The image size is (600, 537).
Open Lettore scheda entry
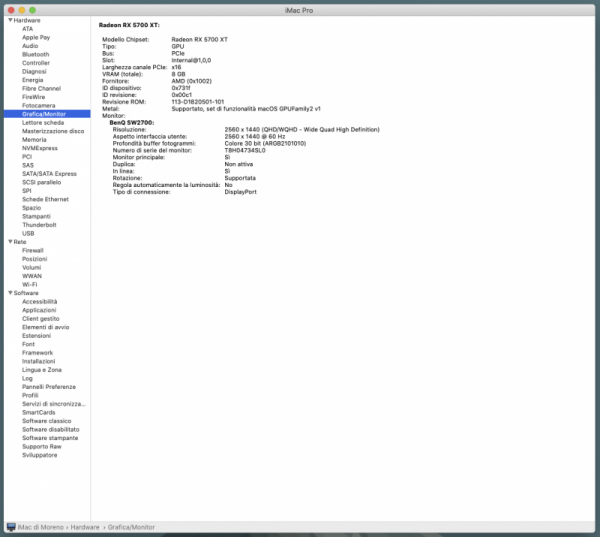tap(43, 122)
